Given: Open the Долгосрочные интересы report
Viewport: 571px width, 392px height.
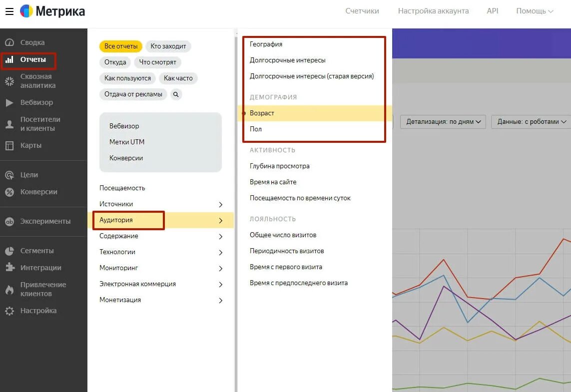Looking at the screenshot, I should click(287, 60).
